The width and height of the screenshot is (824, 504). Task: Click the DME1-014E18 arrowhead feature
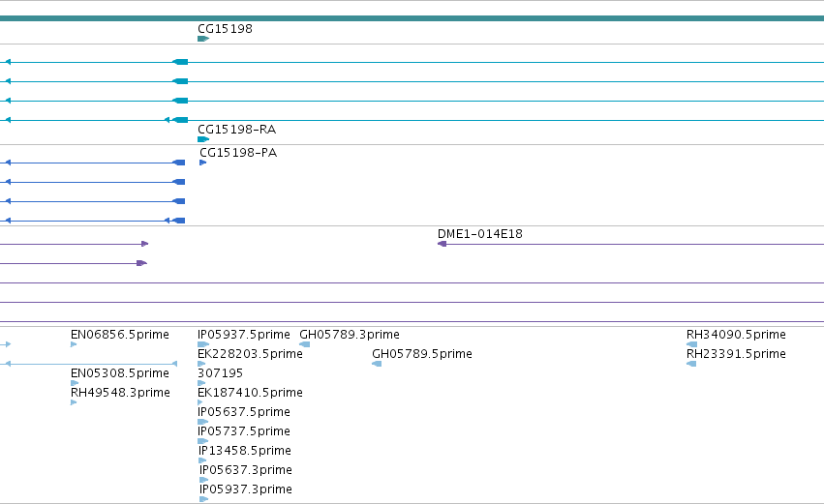point(442,244)
